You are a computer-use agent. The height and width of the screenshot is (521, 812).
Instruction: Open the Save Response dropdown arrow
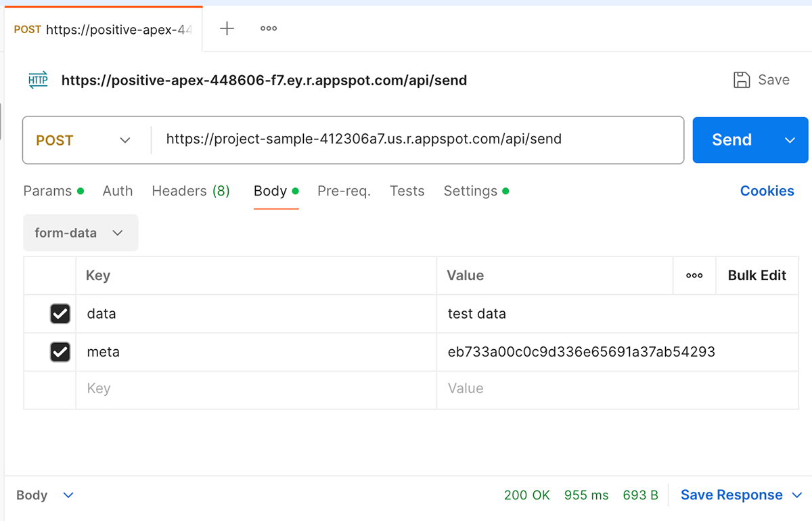[796, 495]
